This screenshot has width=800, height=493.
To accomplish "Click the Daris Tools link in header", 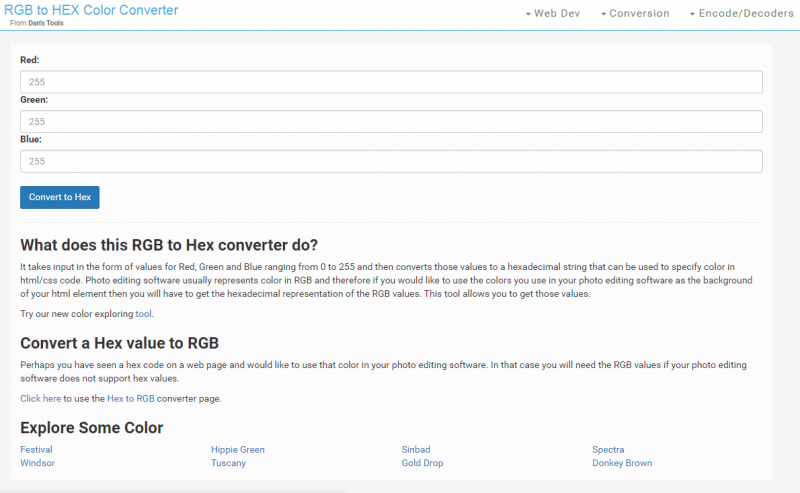I will coord(44,22).
